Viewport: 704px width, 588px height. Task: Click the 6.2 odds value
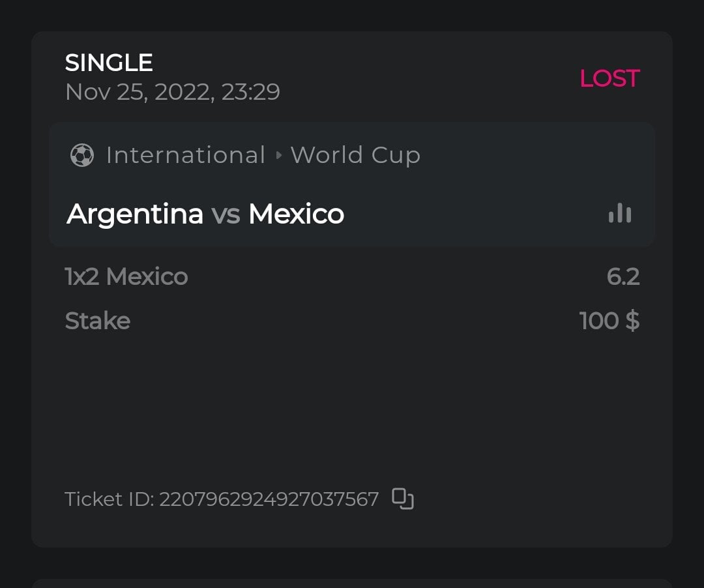623,276
